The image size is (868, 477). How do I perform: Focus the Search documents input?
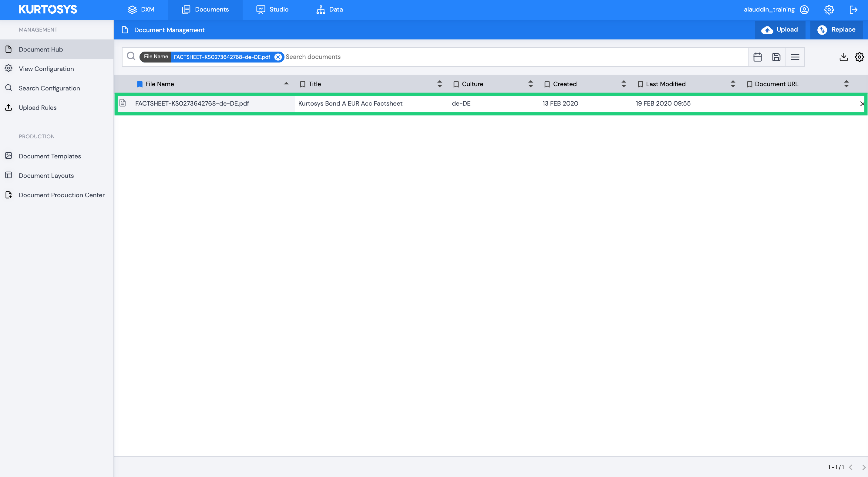[516, 57]
